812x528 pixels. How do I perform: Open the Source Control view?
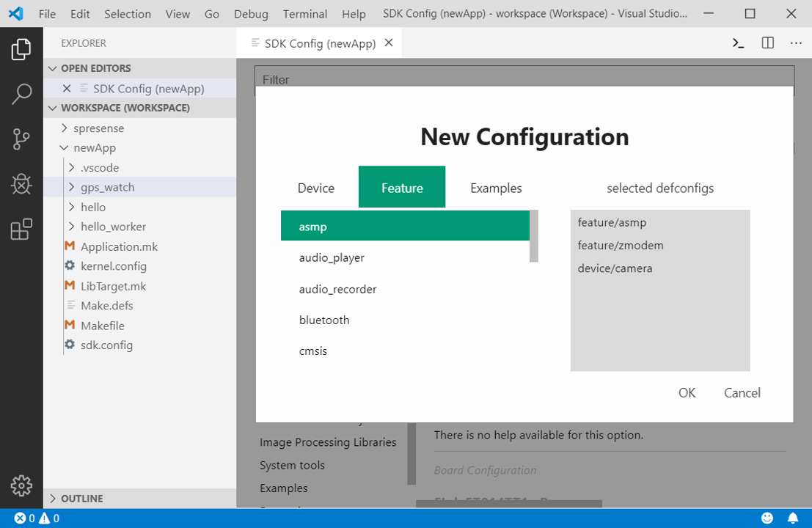[x=21, y=139]
